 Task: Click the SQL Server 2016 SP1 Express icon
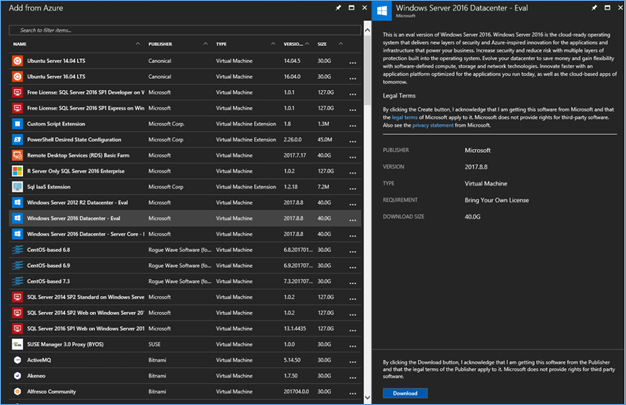17,108
